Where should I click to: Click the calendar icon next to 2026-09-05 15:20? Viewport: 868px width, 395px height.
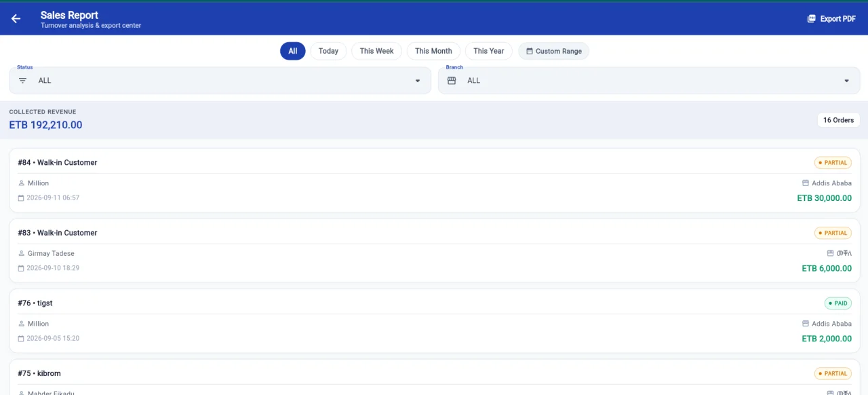pos(21,339)
